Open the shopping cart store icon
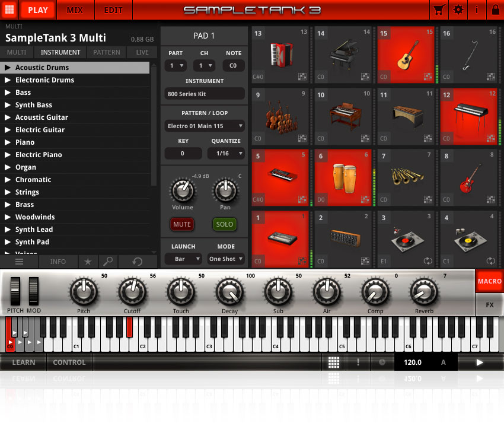The width and height of the screenshot is (504, 436). (x=439, y=10)
